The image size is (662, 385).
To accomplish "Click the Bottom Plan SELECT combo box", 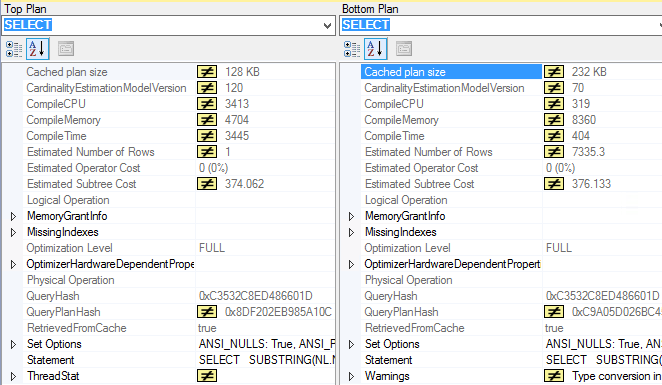I will [501, 25].
